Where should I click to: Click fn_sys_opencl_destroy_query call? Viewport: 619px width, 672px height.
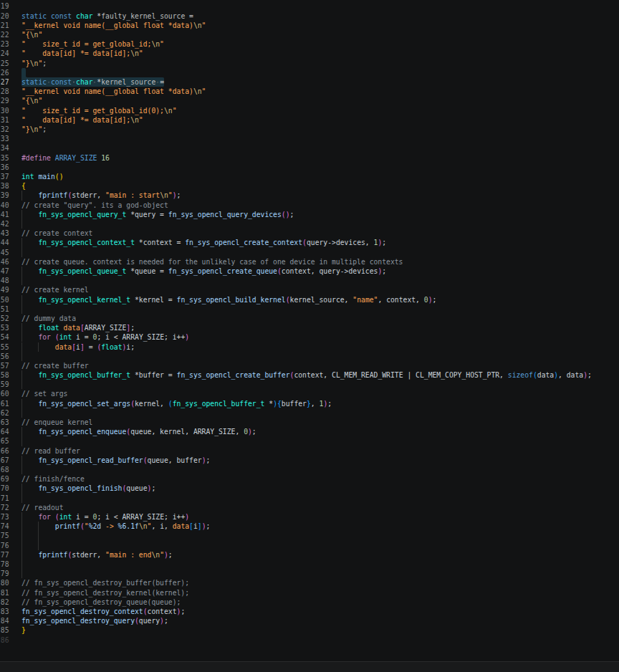click(95, 621)
